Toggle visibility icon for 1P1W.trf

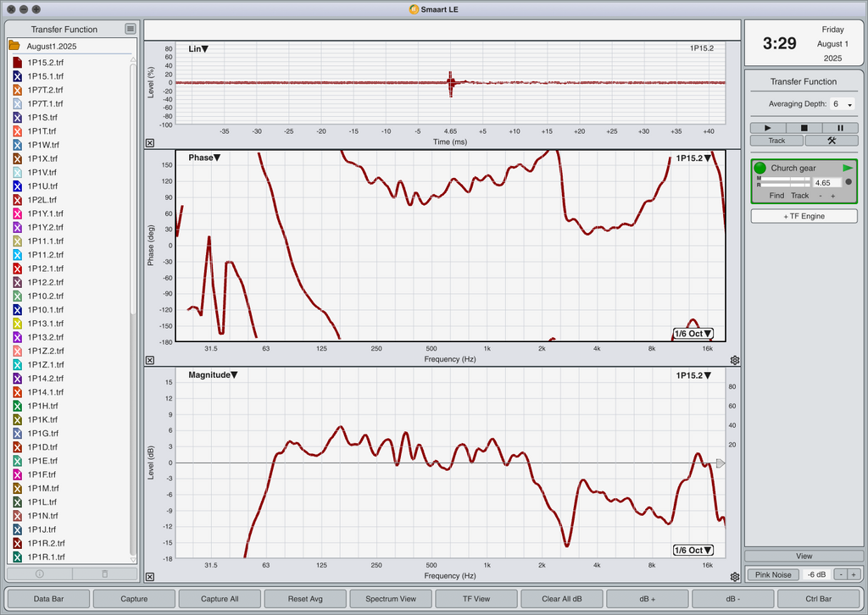[17, 145]
